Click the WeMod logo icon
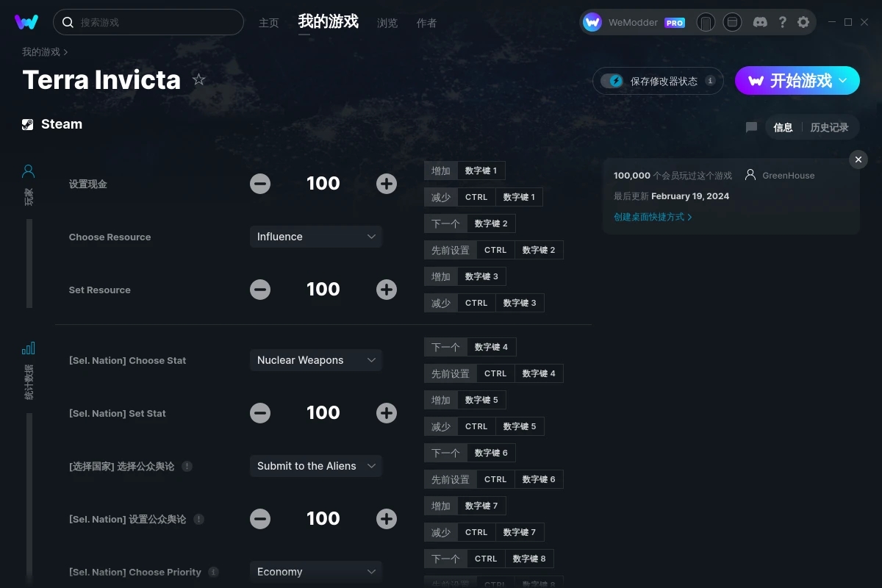This screenshot has width=882, height=588. pyautogui.click(x=26, y=22)
